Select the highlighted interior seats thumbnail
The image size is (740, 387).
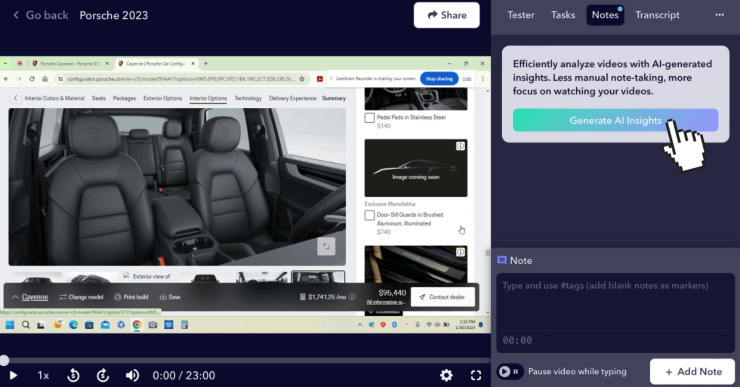tap(318, 277)
